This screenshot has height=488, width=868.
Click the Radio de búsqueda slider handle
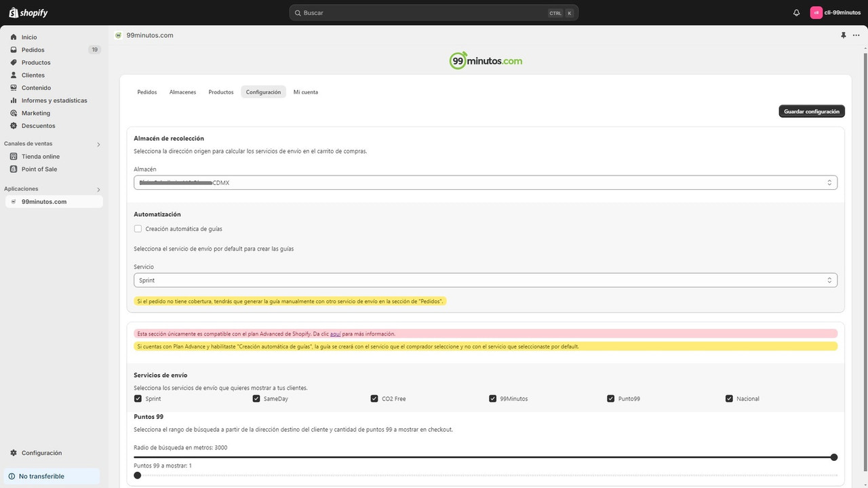click(834, 457)
